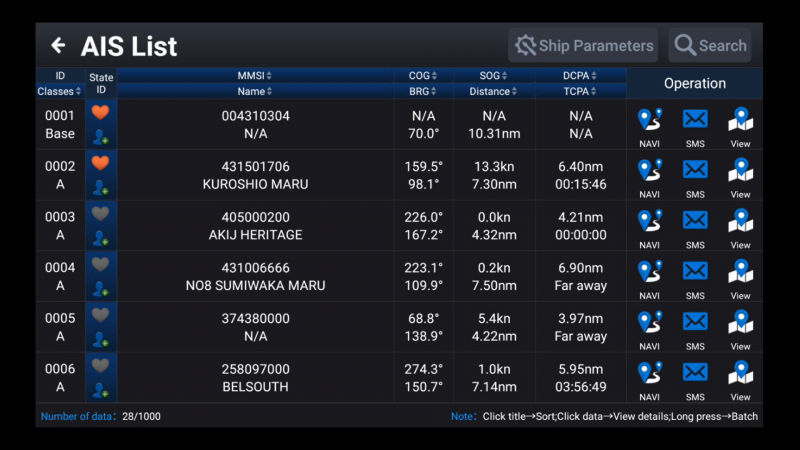The height and width of the screenshot is (450, 800).
Task: Click the Search button
Action: click(x=710, y=45)
